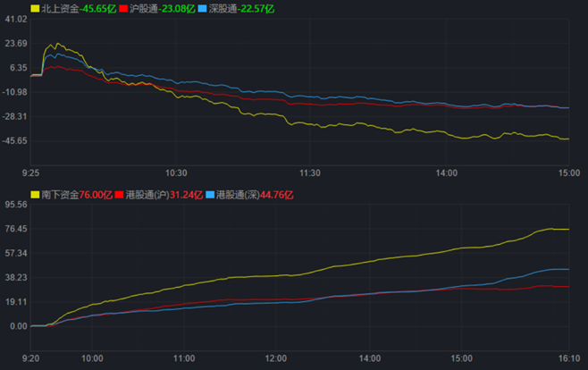This screenshot has height=370, width=588.
Task: Click the 43.02 y-axis value
Action: pos(14,19)
